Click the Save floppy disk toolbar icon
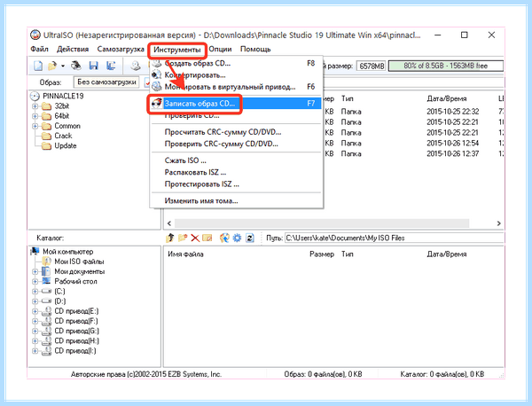 point(93,66)
